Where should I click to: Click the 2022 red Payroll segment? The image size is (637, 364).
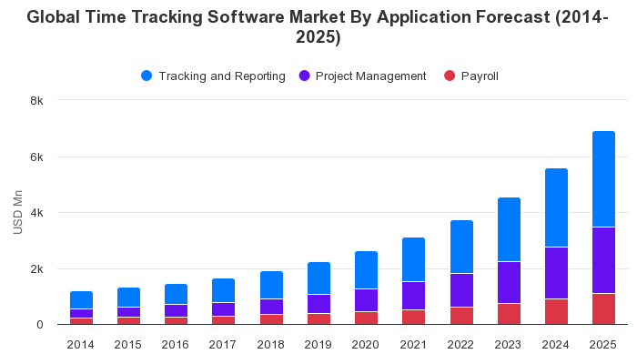[461, 316]
